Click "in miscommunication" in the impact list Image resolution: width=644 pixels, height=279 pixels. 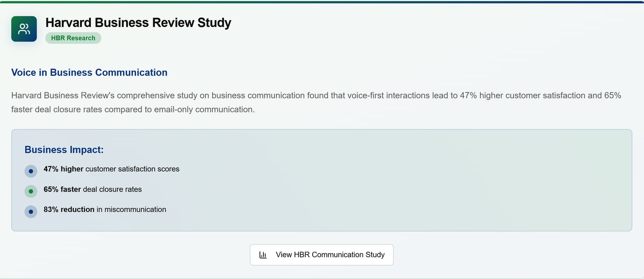pyautogui.click(x=131, y=210)
